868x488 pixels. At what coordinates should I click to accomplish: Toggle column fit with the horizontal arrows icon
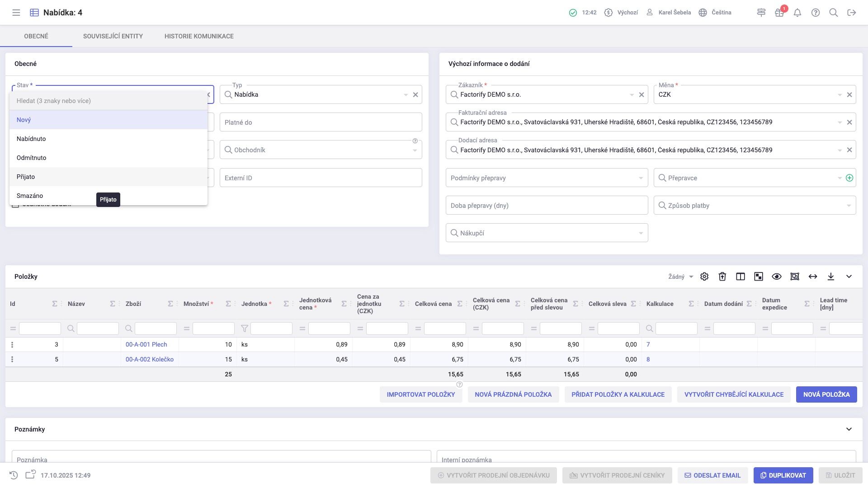(x=813, y=277)
